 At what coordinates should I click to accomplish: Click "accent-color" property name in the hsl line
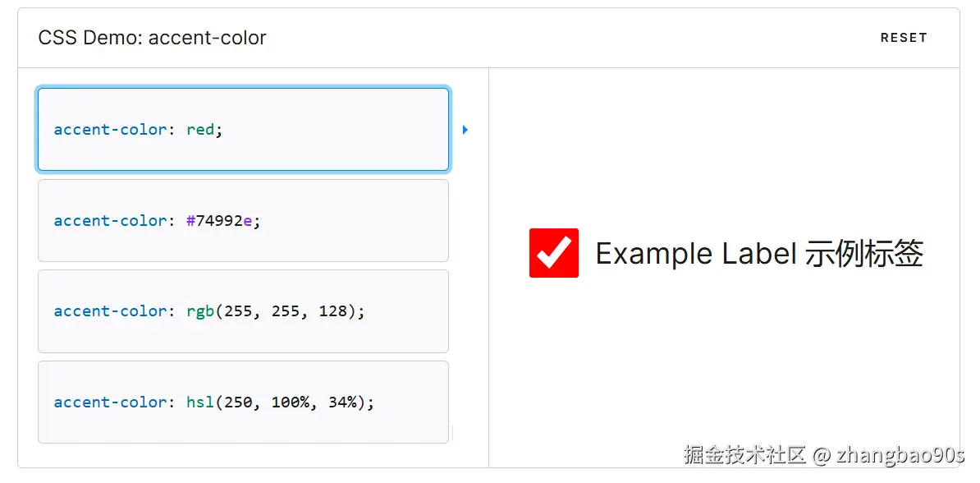111,402
